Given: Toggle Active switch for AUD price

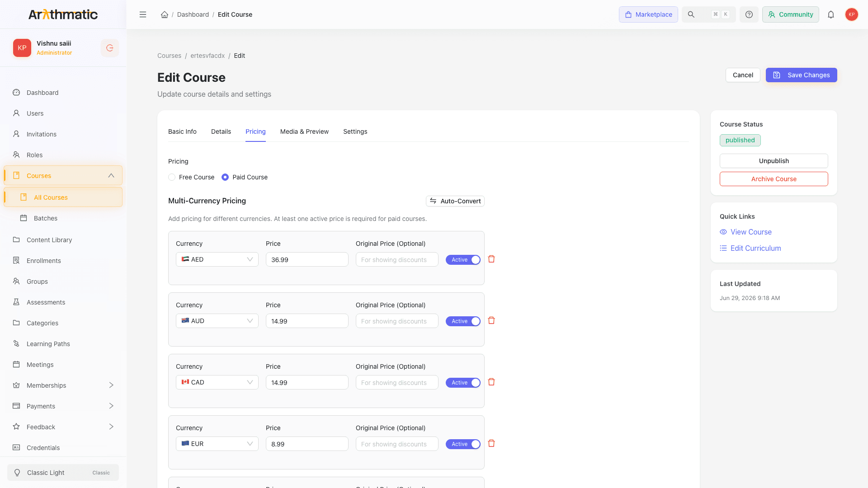Looking at the screenshot, I should pos(463,321).
